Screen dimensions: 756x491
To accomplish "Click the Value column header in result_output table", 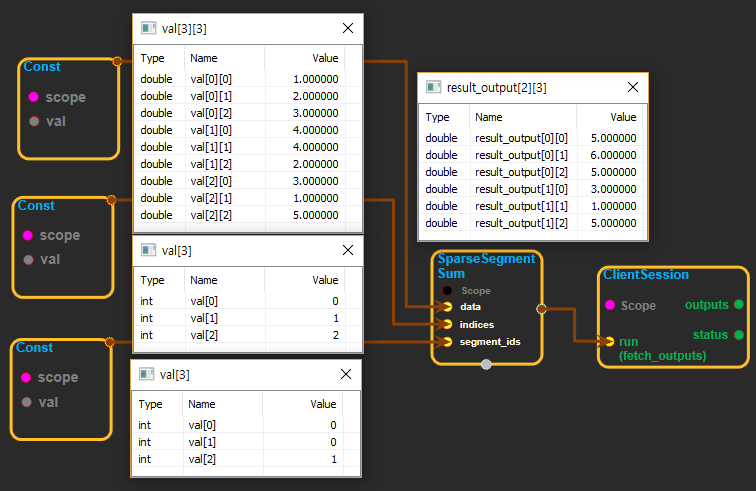I will (622, 117).
